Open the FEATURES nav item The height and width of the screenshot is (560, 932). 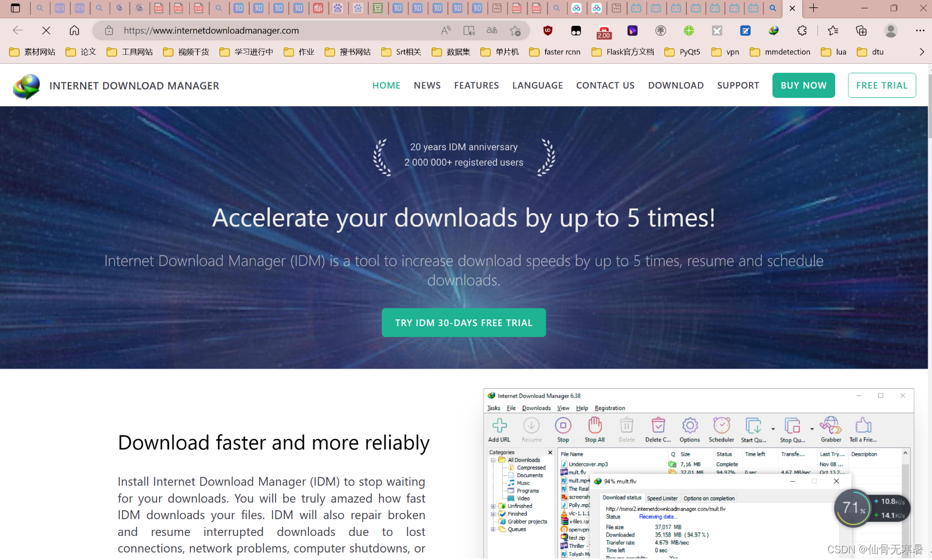click(476, 85)
